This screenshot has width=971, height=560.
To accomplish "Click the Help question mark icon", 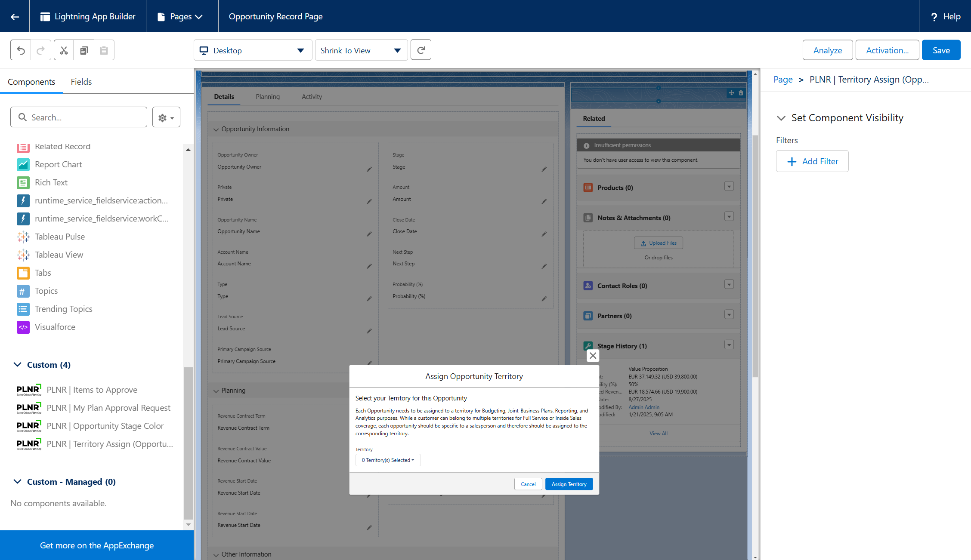I will click(x=934, y=17).
